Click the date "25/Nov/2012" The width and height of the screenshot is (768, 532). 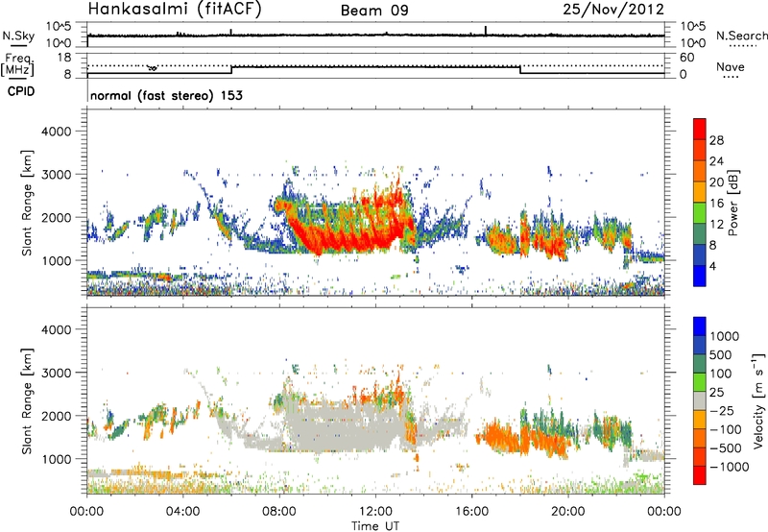click(613, 9)
